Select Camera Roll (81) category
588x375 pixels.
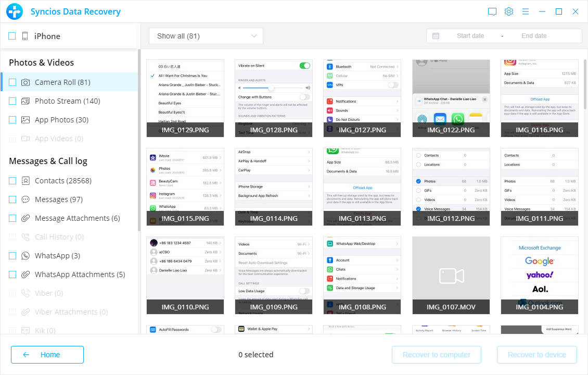(70, 82)
